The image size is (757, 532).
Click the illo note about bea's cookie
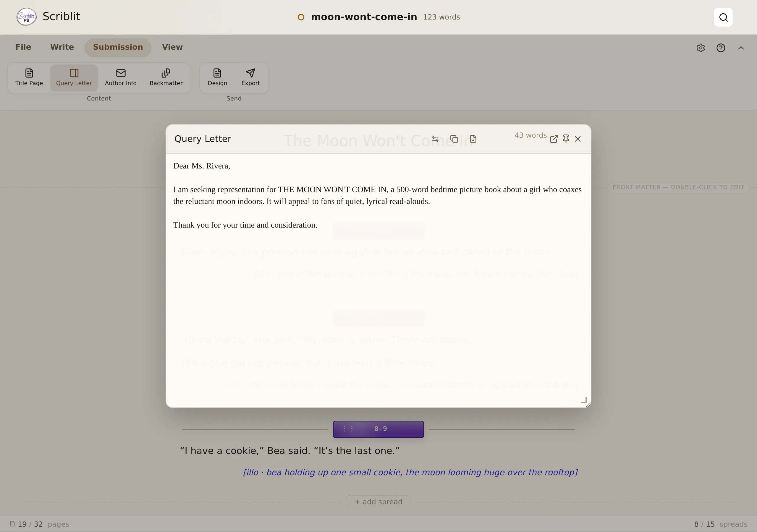[410, 472]
